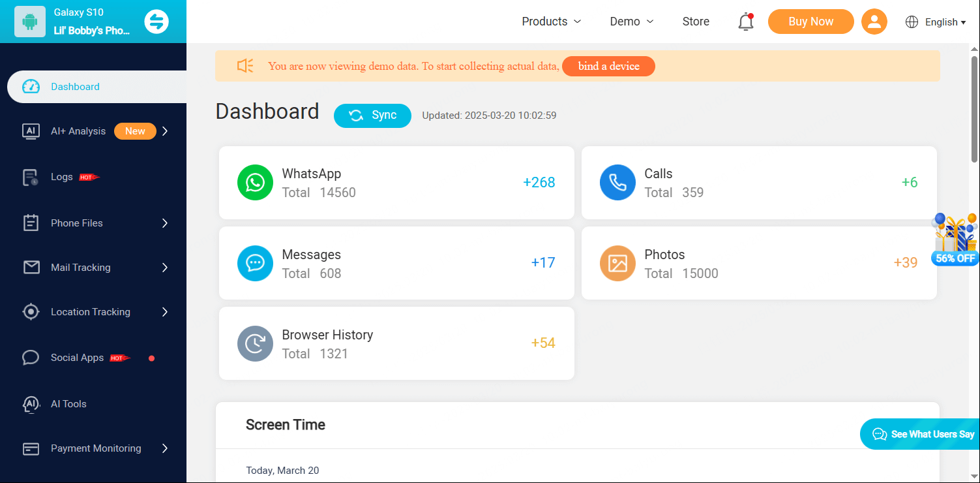Click the +54 Browser History count
980x483 pixels.
543,343
